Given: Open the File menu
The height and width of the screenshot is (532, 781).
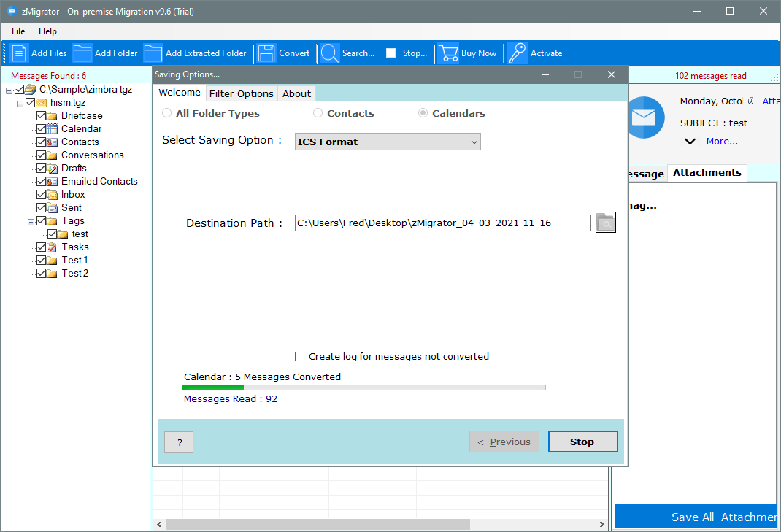Looking at the screenshot, I should 18,31.
